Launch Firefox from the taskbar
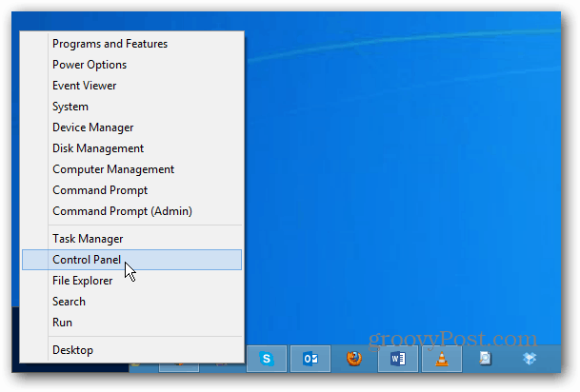 point(354,359)
